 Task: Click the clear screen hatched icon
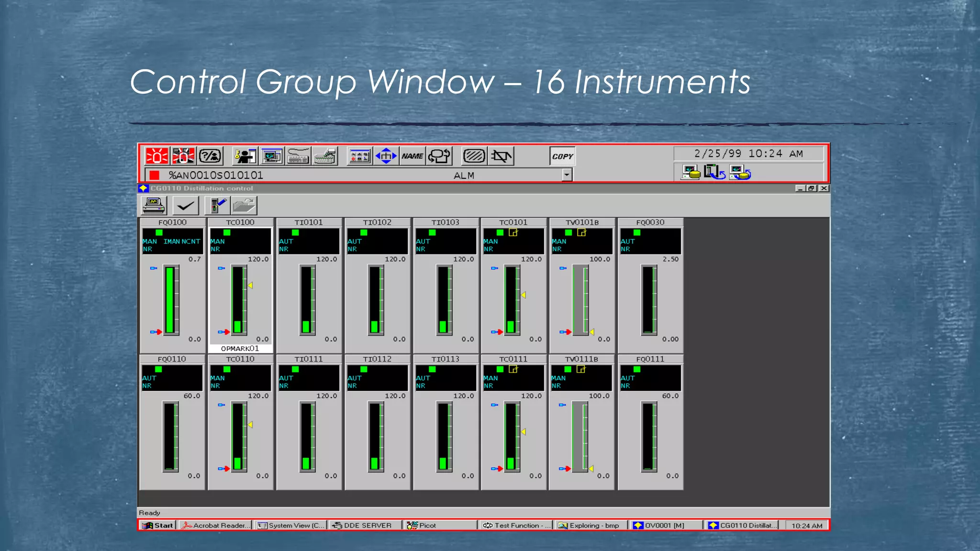(x=474, y=156)
